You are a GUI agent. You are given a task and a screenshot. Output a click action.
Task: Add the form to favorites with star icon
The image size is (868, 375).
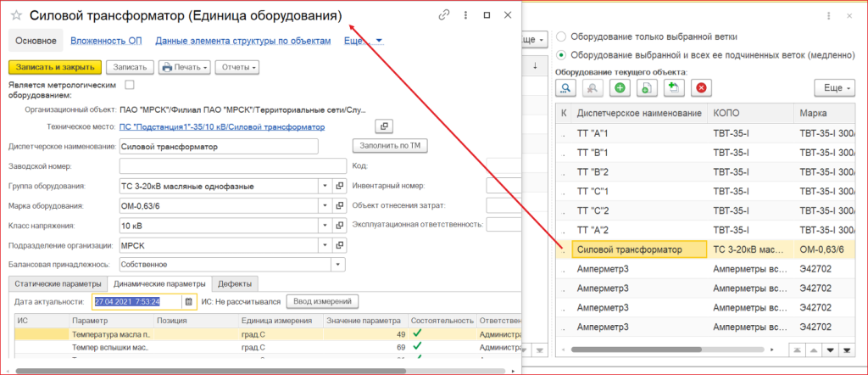(x=15, y=15)
